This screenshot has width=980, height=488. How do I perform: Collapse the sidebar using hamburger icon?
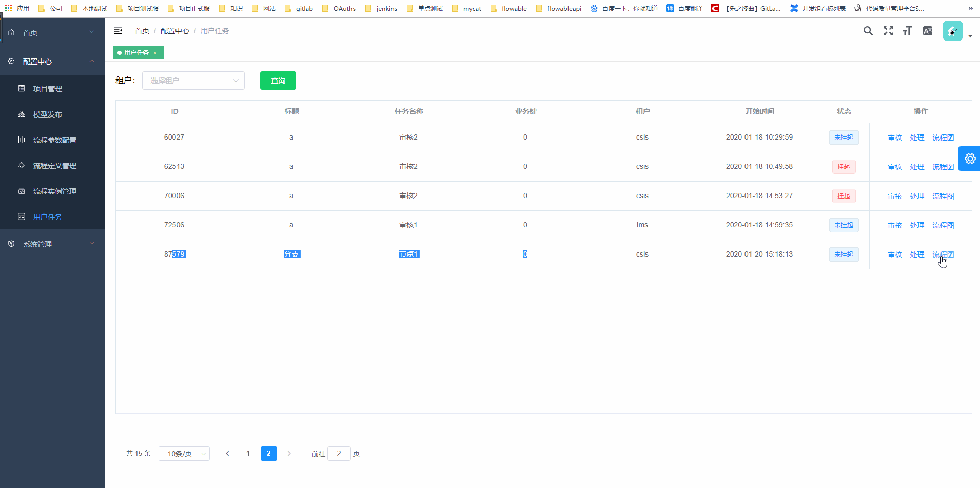tap(118, 31)
